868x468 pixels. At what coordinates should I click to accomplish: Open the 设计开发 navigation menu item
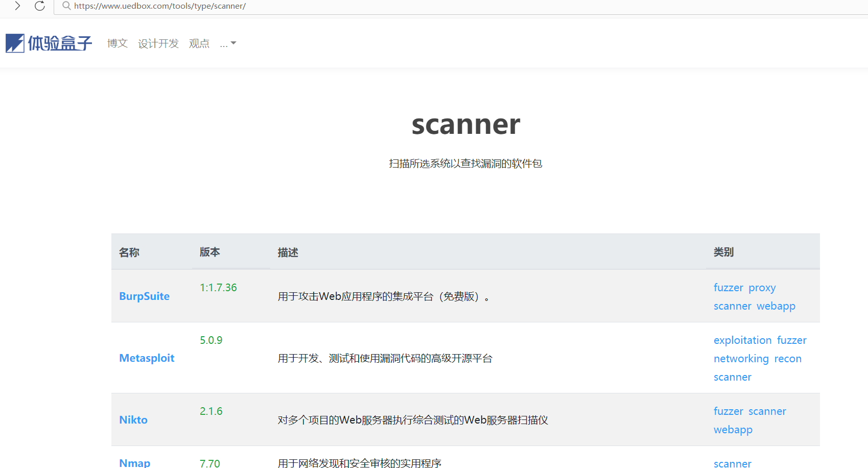[158, 43]
